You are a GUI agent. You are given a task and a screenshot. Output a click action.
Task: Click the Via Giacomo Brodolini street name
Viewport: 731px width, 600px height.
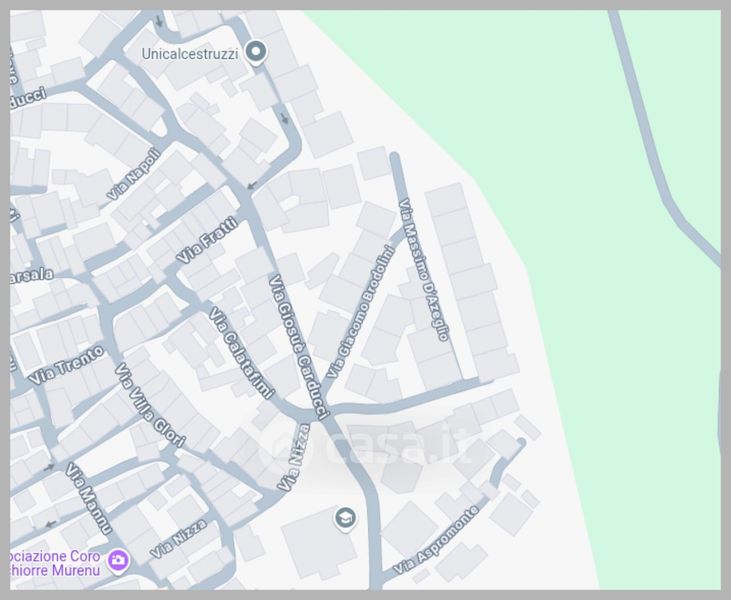point(360,312)
